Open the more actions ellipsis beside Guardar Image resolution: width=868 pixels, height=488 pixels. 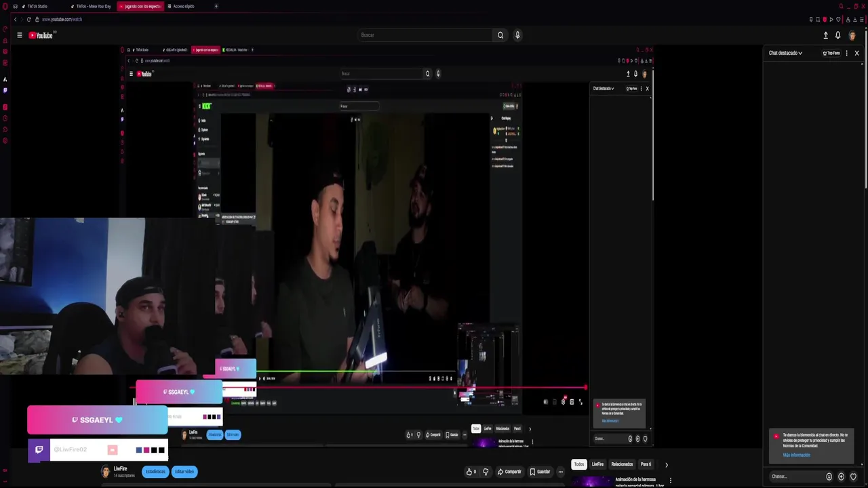[x=560, y=472]
